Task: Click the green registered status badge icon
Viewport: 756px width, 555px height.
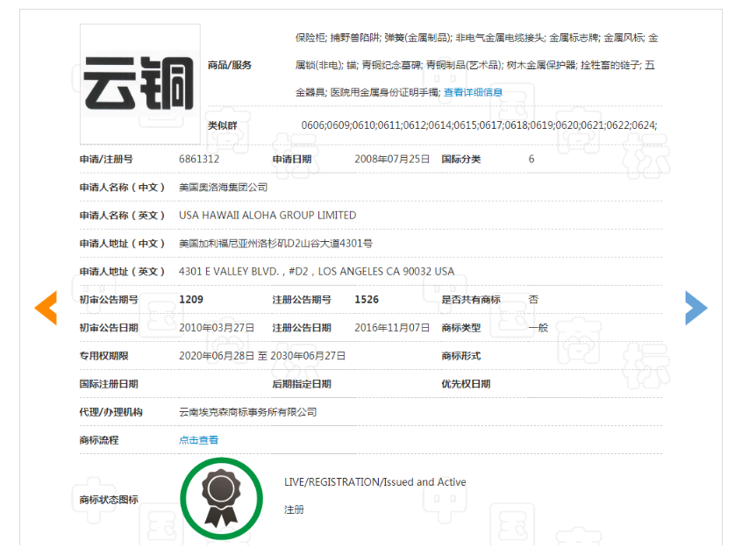Action: (x=221, y=498)
